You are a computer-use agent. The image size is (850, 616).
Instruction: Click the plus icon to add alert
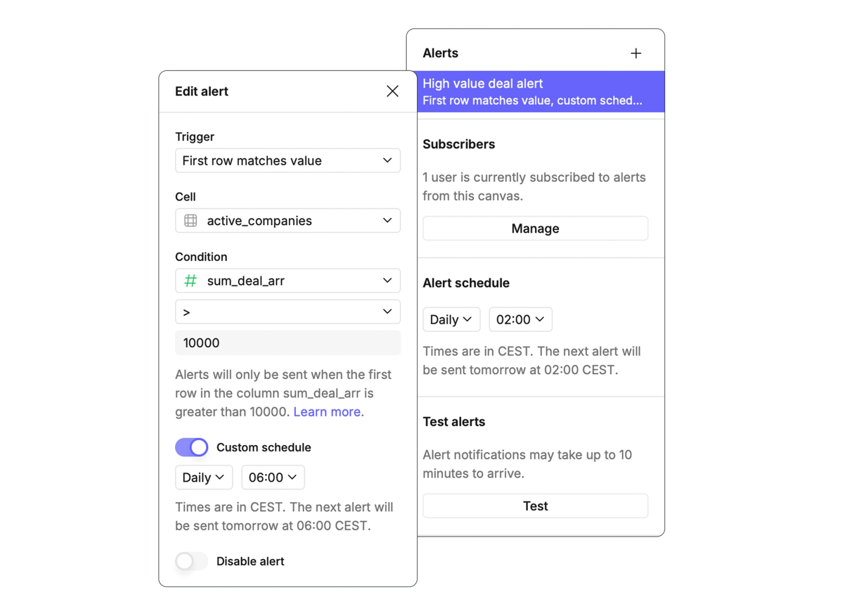coord(636,53)
